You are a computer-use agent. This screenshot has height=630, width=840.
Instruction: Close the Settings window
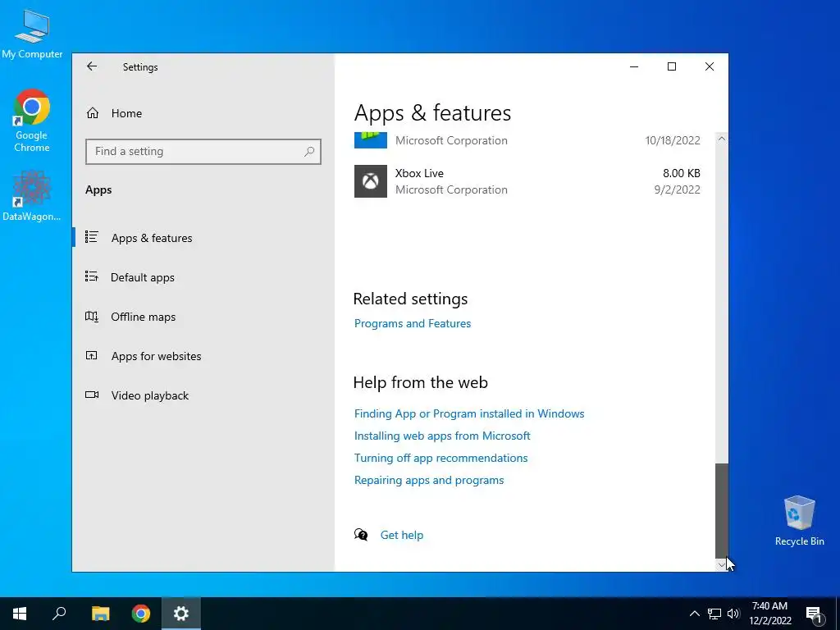click(710, 66)
